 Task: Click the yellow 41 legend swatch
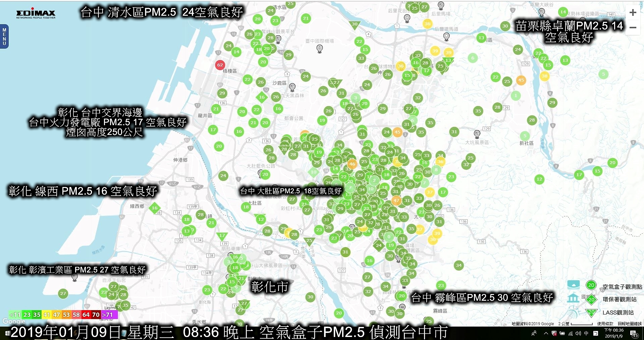47,315
